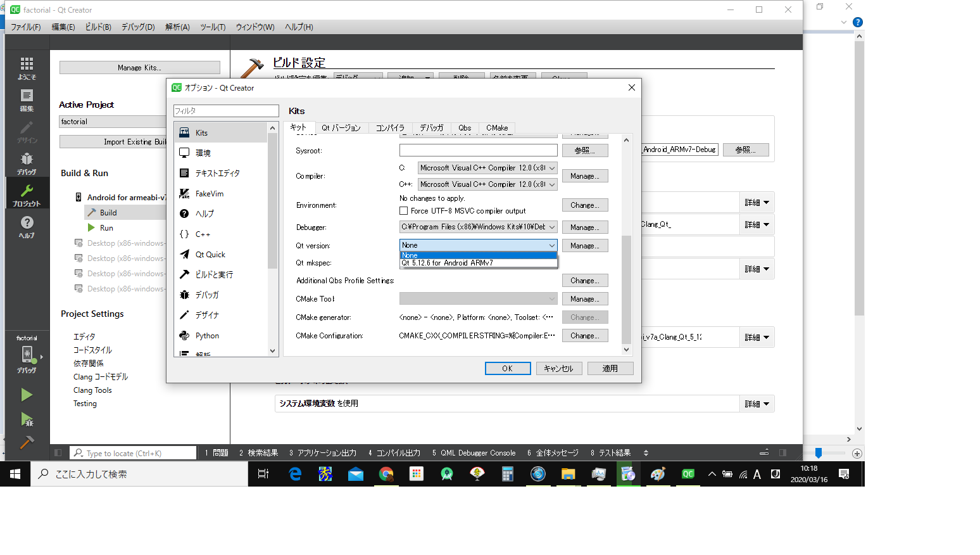Open Designer (デザイナ) options category
Image resolution: width=980 pixels, height=555 pixels.
pyautogui.click(x=222, y=315)
